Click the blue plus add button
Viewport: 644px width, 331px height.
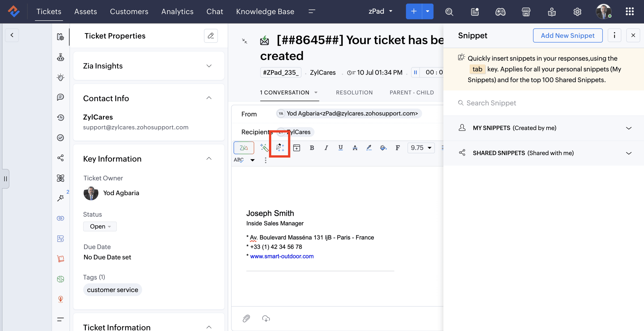click(414, 11)
